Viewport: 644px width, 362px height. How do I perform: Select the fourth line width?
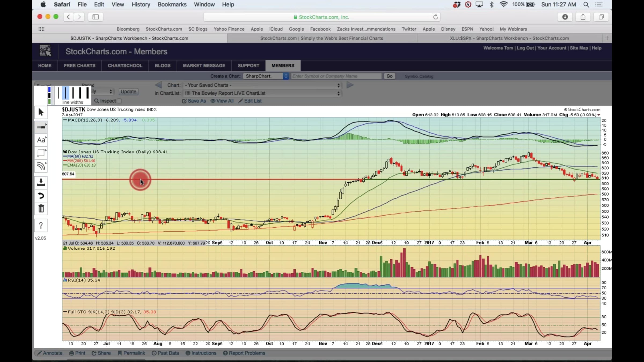[x=80, y=93]
